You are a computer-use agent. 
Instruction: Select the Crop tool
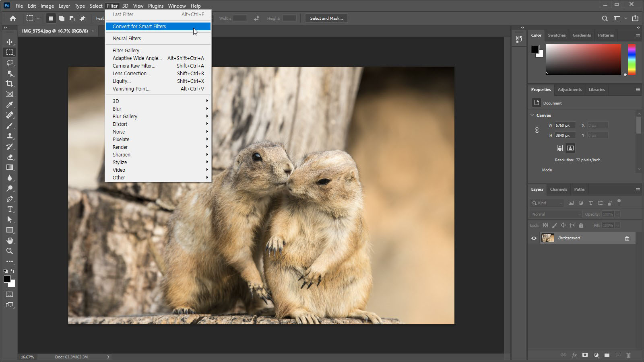(10, 84)
